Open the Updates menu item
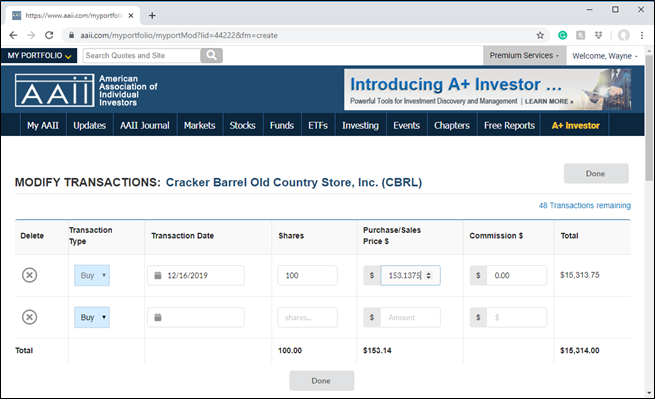 click(89, 125)
